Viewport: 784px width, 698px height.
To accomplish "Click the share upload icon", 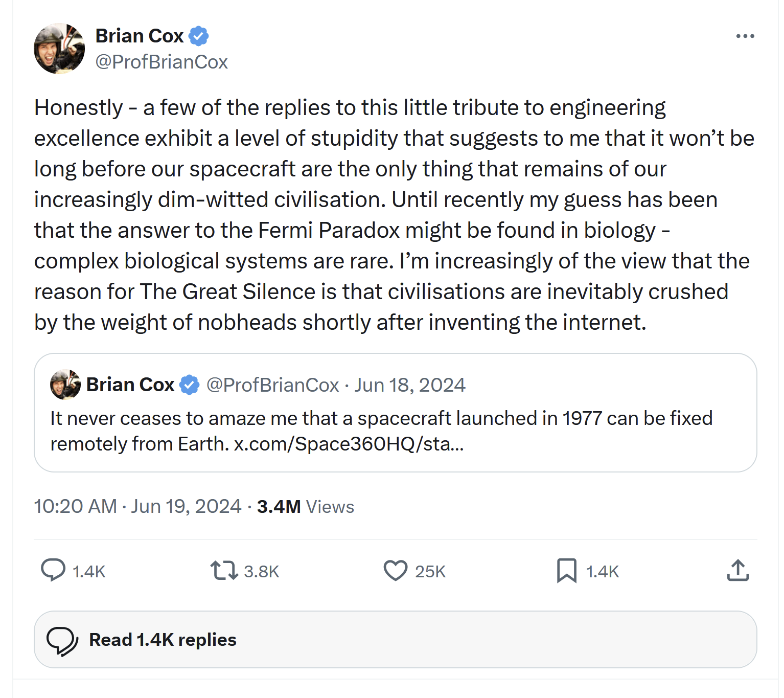I will [737, 570].
